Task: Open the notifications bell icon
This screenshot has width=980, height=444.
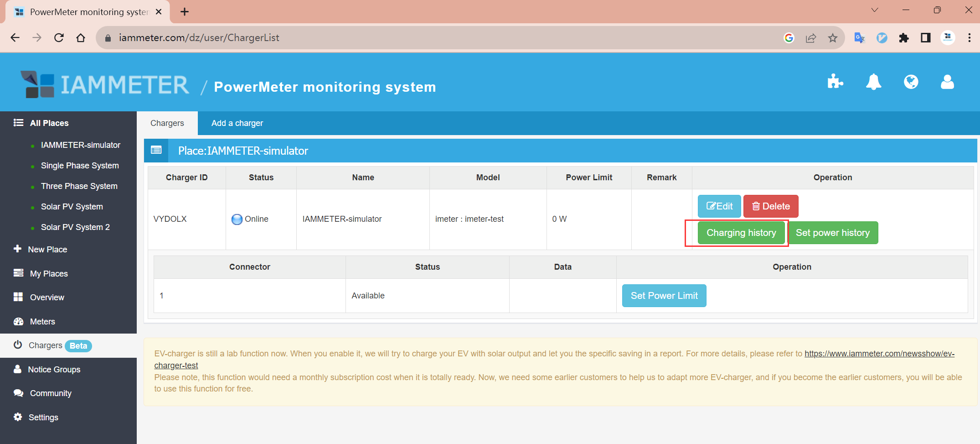Action: coord(873,82)
